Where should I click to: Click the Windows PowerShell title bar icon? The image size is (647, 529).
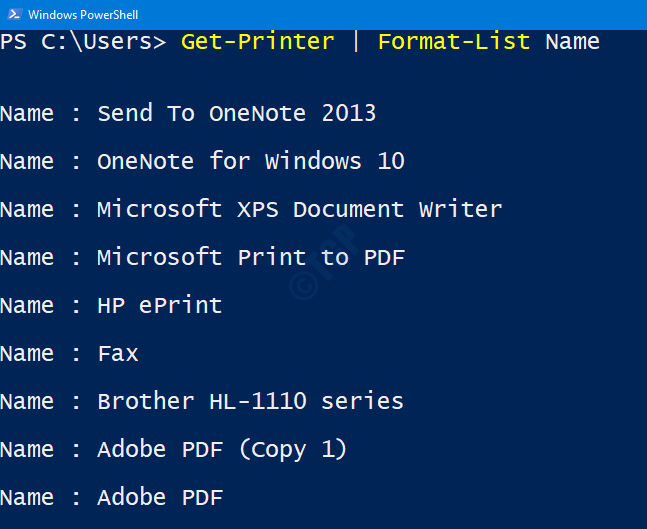tap(14, 14)
